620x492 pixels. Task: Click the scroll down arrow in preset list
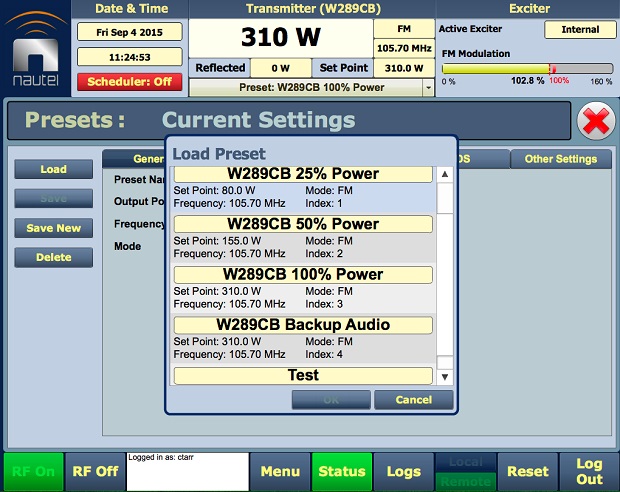click(445, 377)
